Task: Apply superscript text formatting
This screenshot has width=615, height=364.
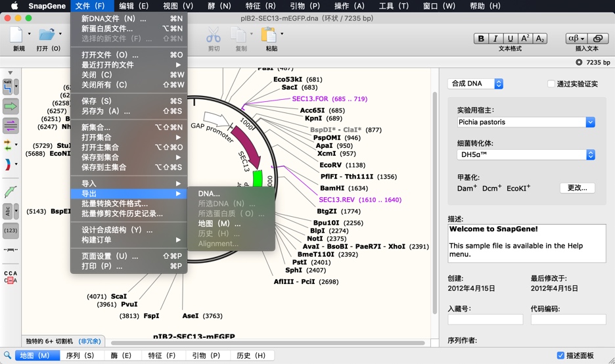Action: pyautogui.click(x=525, y=39)
